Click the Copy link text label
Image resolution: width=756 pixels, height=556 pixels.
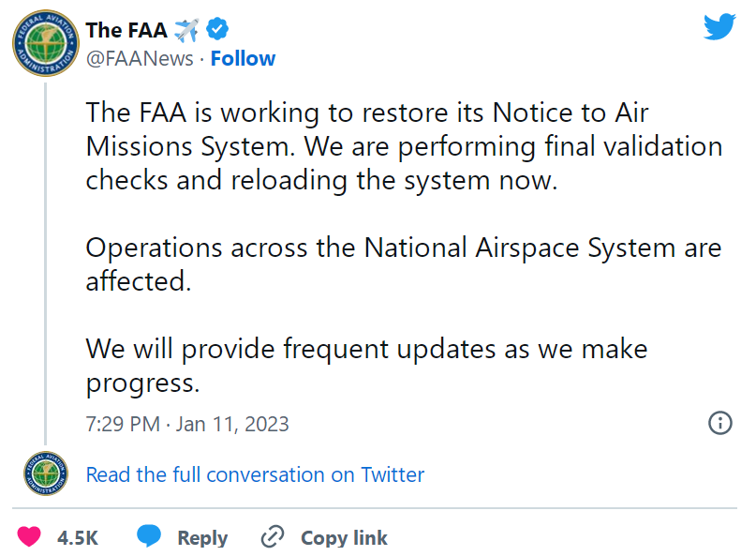[343, 537]
